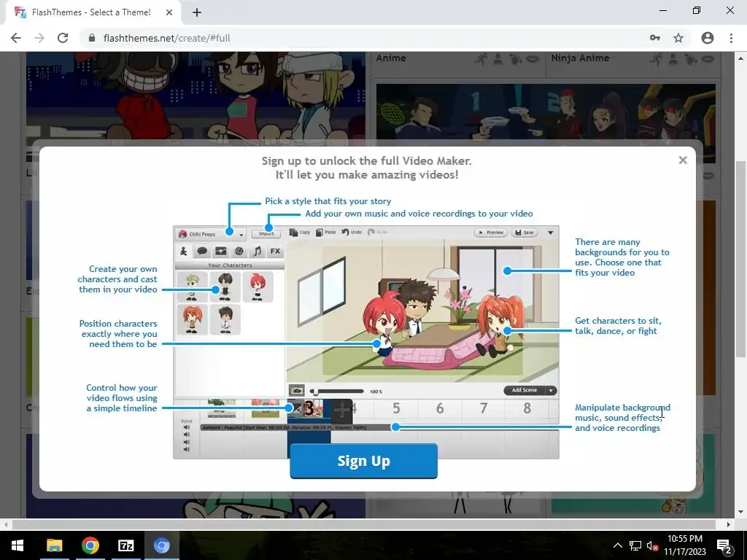Viewport: 747px width, 560px height.
Task: Select the props globe tab icon in the preview
Action: coord(239,251)
